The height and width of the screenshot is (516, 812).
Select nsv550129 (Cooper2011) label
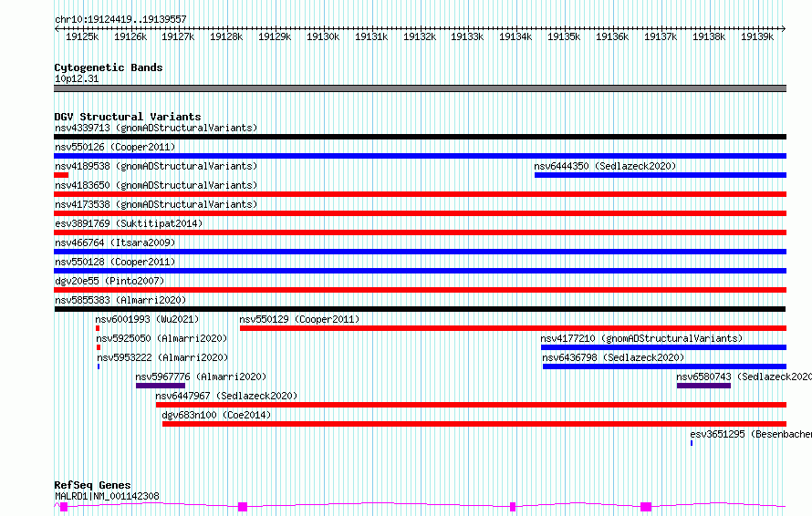tap(299, 319)
